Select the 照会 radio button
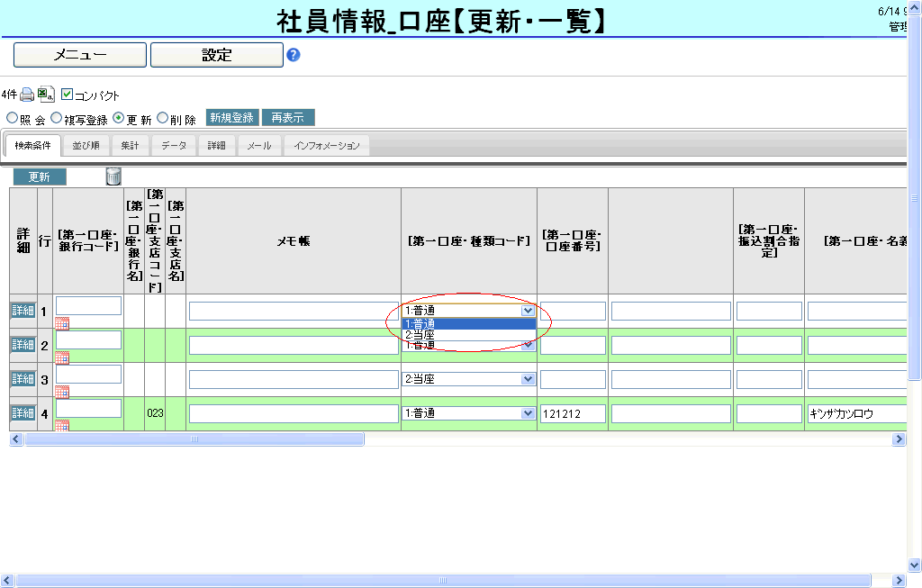This screenshot has height=588, width=922. point(12,118)
